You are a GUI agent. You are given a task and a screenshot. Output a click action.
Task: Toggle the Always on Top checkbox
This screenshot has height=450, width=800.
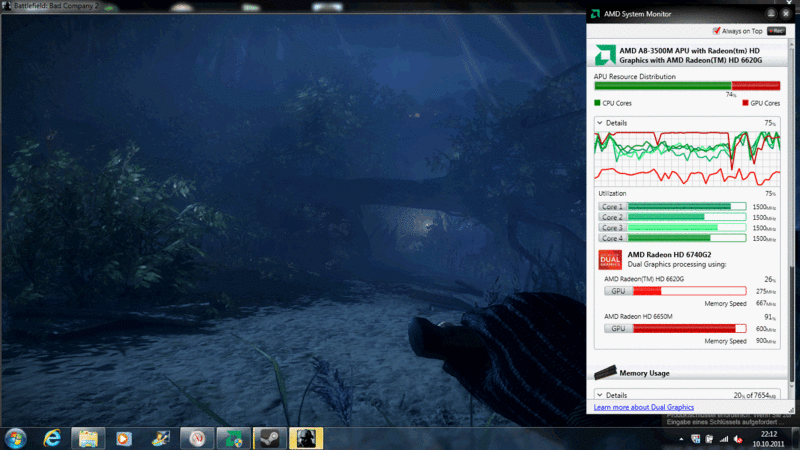[x=716, y=31]
